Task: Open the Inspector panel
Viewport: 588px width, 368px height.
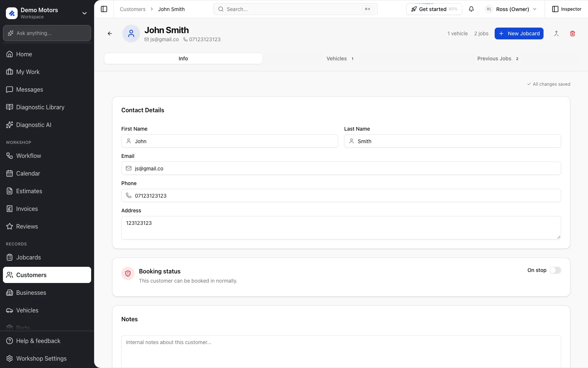Action: (x=567, y=9)
